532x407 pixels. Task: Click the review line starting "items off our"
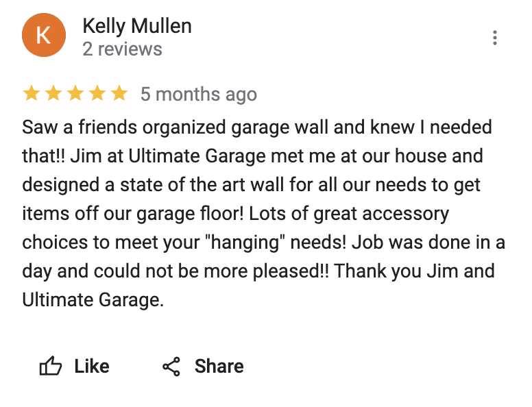tap(235, 214)
